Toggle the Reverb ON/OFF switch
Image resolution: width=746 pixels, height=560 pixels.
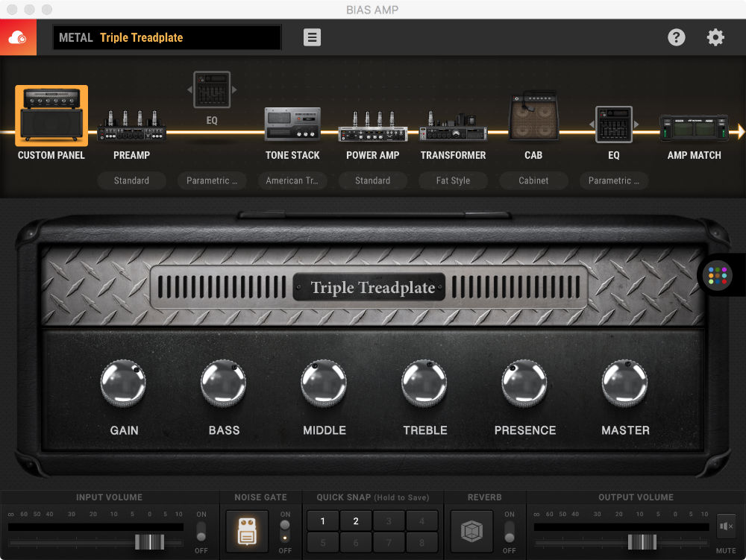point(510,532)
